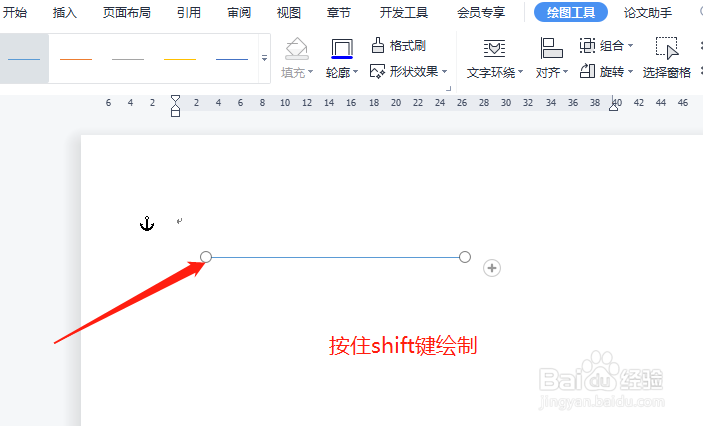Click the 轮廓 outline icon
The width and height of the screenshot is (703, 426).
click(x=342, y=48)
